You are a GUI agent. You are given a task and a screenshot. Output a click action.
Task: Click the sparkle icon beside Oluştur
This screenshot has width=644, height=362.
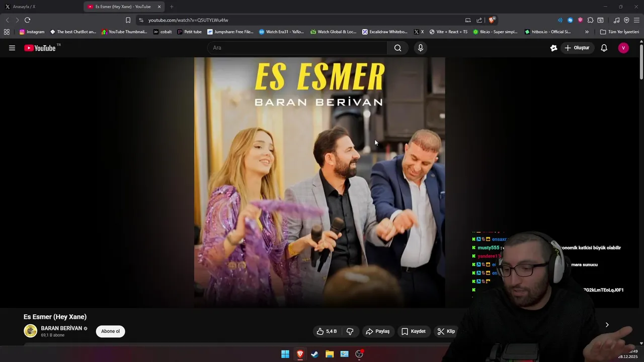coord(553,48)
